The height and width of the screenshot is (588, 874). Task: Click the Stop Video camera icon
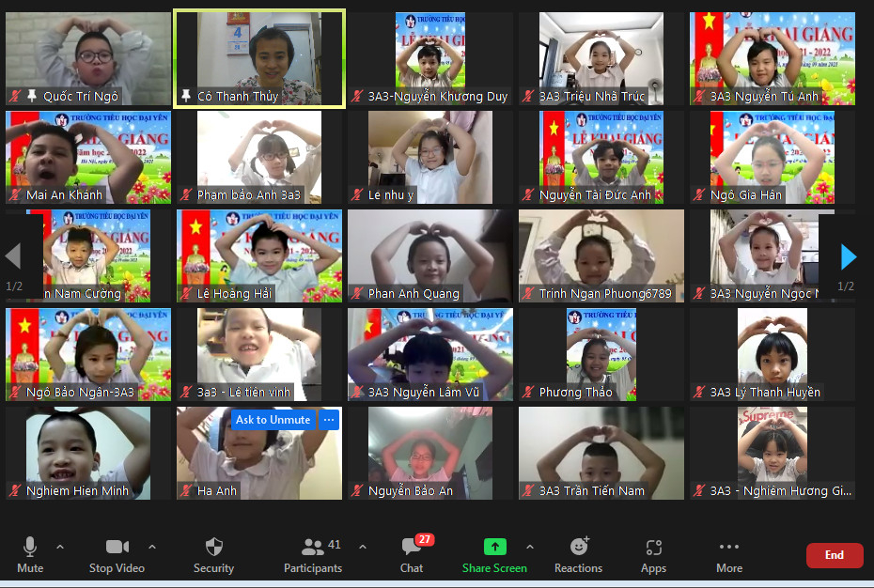pyautogui.click(x=117, y=548)
